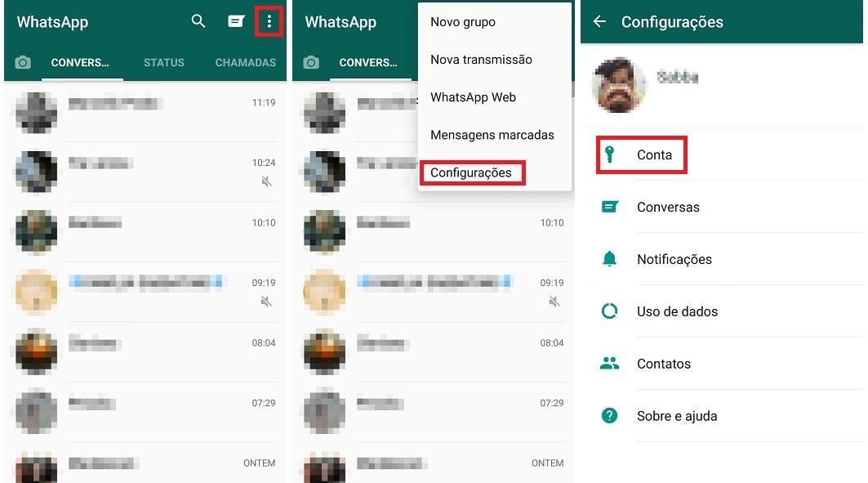Image resolution: width=868 pixels, height=483 pixels.
Task: Switch to the STATUS tab
Action: coord(163,63)
